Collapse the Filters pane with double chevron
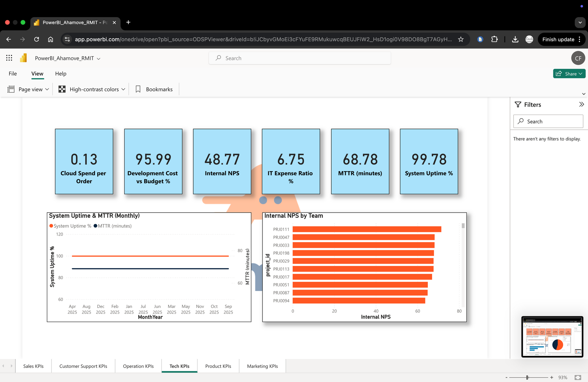This screenshot has height=382, width=588. click(581, 104)
